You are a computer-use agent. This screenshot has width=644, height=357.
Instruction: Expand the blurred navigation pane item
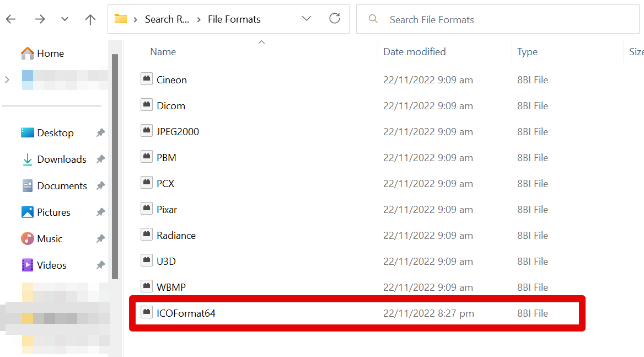coord(7,80)
